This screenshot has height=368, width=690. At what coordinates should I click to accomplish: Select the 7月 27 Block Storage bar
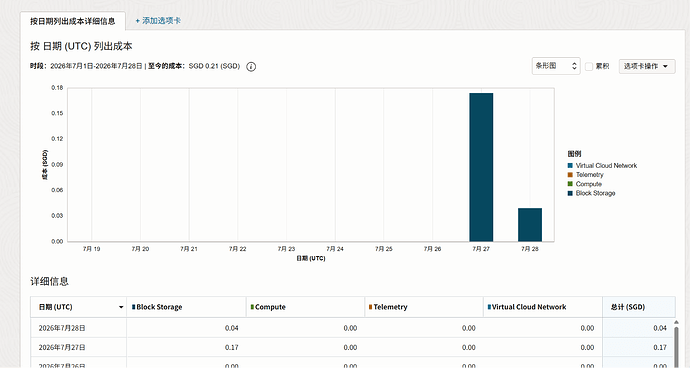[481, 167]
